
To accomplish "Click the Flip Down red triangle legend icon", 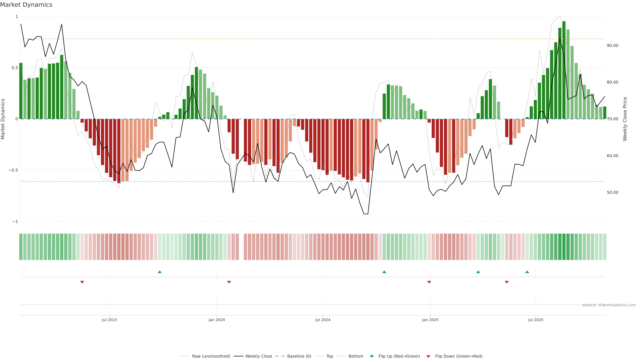I will pyautogui.click(x=428, y=356).
